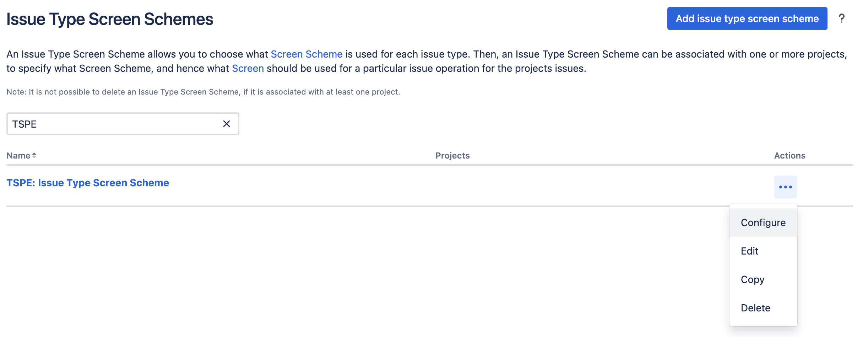
Task: Click the Issue Type Screen Schemes page title
Action: tap(109, 20)
